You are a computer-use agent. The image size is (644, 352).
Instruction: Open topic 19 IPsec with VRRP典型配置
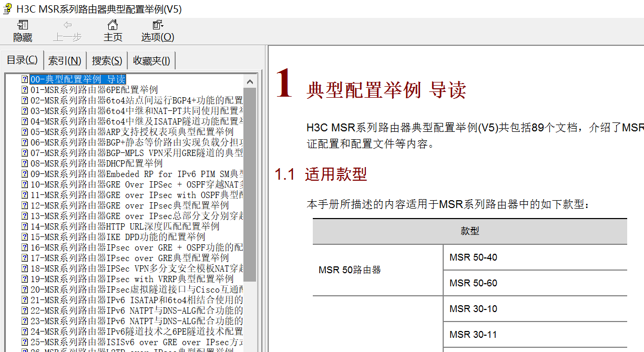coord(132,279)
